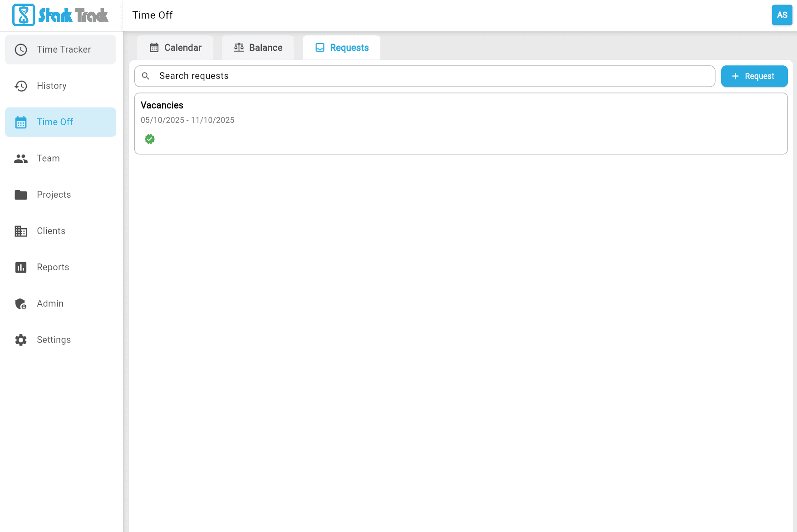Switch to the Calendar tab
Screen dimensions: 797x532
175,48
